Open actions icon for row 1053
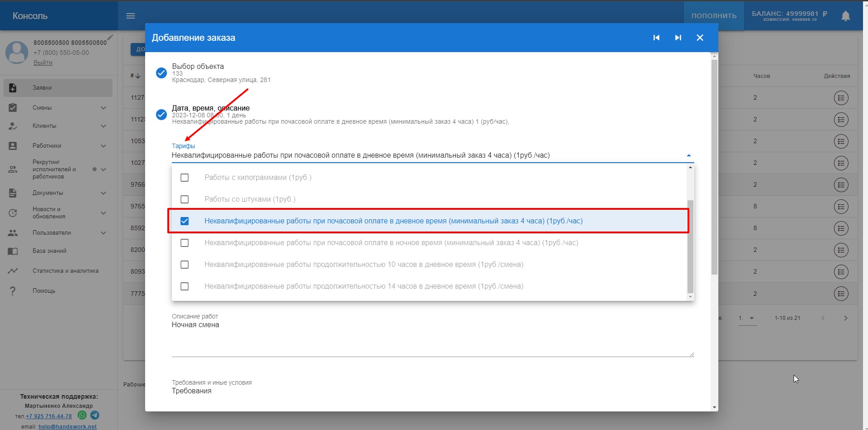This screenshot has height=430, width=868. pos(841,141)
